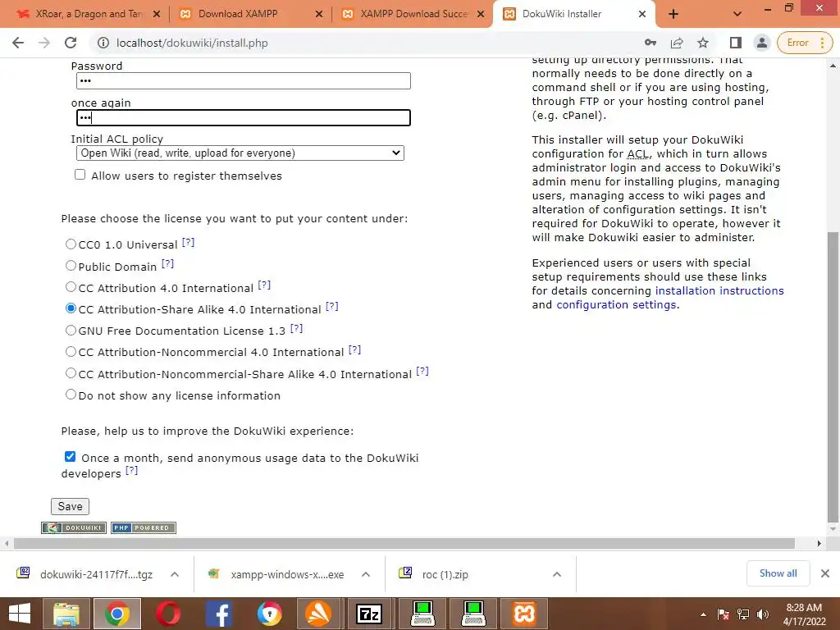Close the Download XAMPP tab

coord(319,14)
